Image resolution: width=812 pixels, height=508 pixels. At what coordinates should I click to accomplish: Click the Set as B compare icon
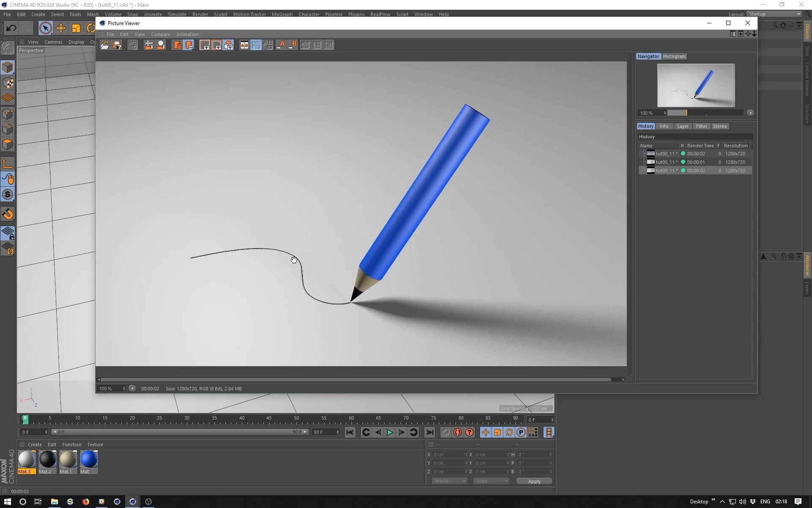point(293,45)
